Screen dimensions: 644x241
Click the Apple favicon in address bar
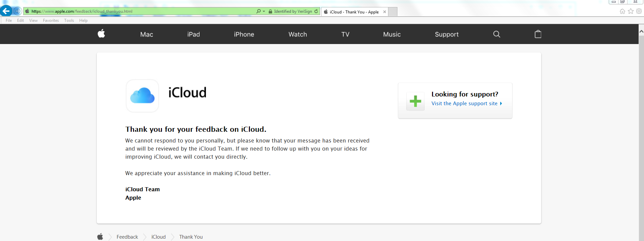click(27, 11)
